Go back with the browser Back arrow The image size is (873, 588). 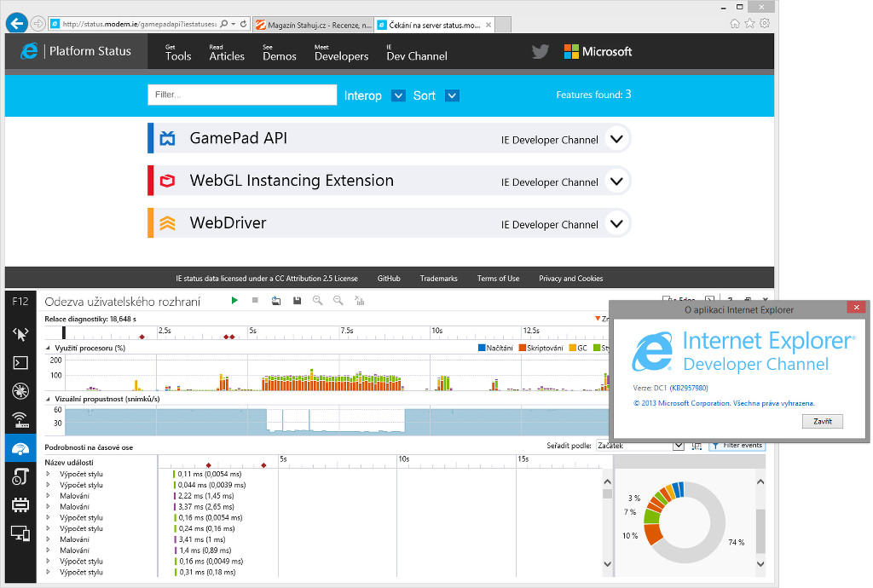coord(17,23)
